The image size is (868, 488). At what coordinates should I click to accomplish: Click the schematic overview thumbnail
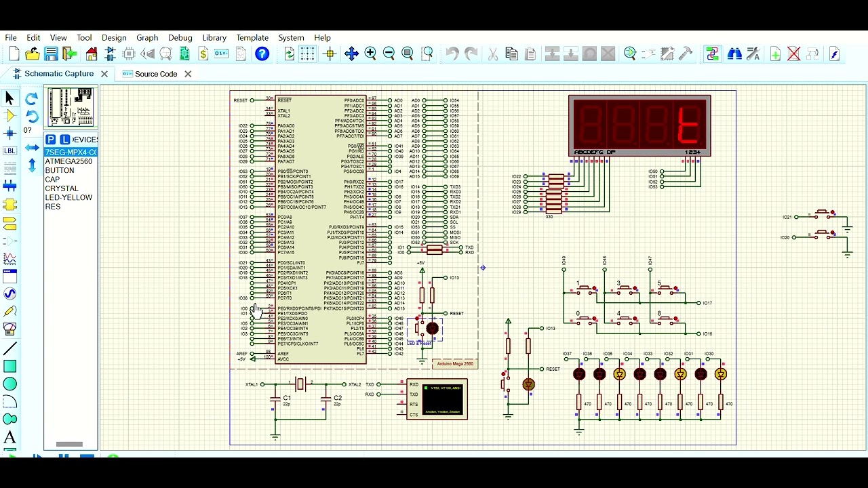71,107
